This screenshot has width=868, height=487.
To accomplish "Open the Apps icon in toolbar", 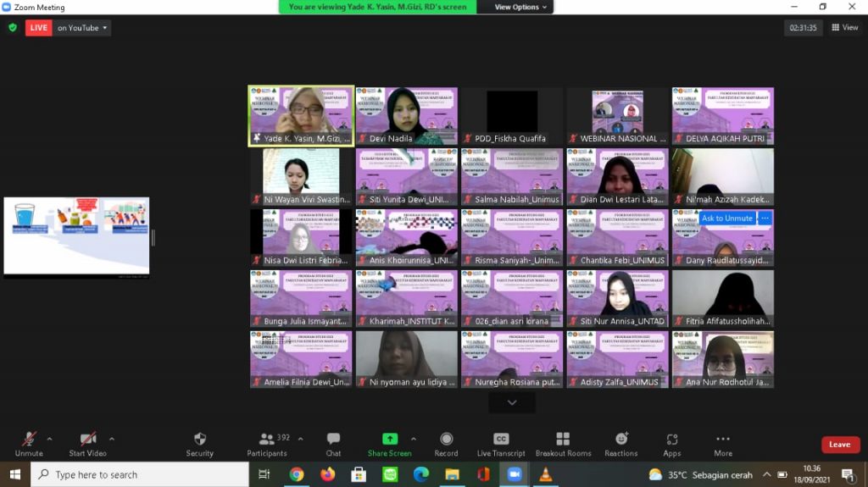I will [x=672, y=440].
